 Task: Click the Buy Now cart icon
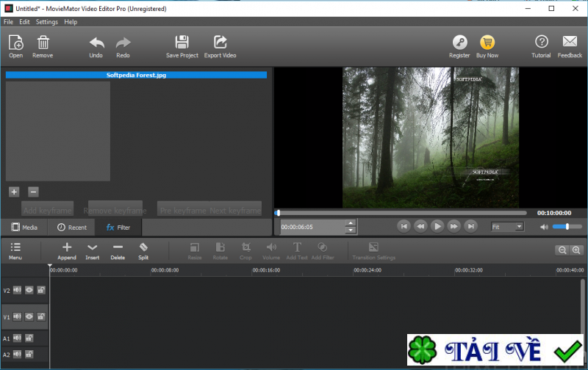487,42
